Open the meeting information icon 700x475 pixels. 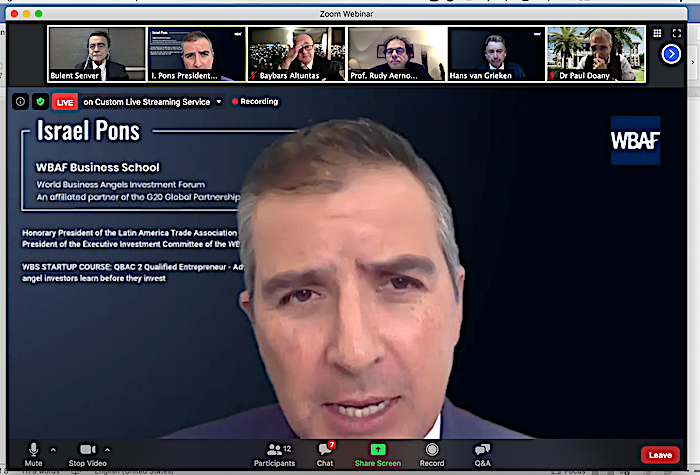coord(21,101)
